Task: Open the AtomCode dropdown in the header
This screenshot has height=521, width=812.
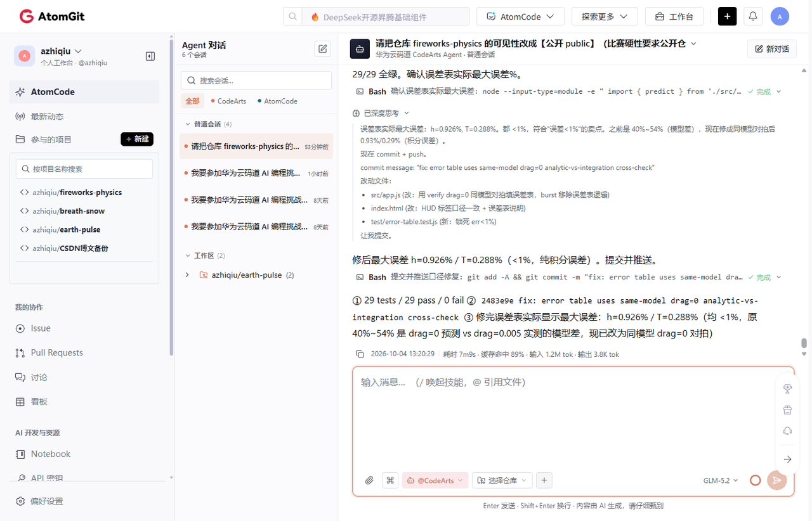Action: [520, 16]
